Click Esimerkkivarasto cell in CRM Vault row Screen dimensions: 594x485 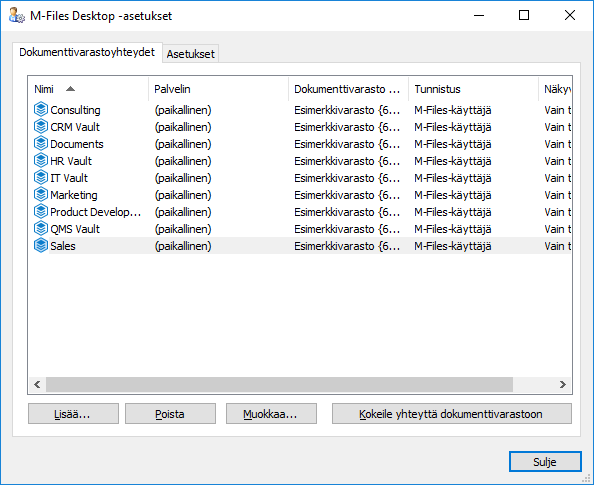347,127
